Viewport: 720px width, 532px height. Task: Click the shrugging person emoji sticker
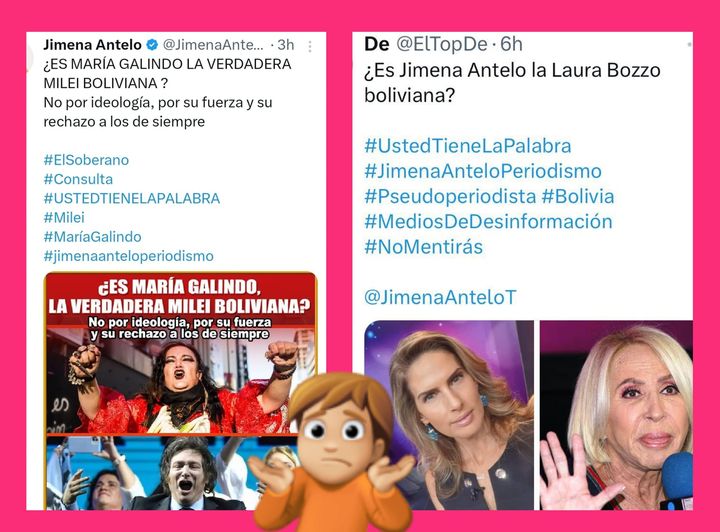tap(334, 452)
